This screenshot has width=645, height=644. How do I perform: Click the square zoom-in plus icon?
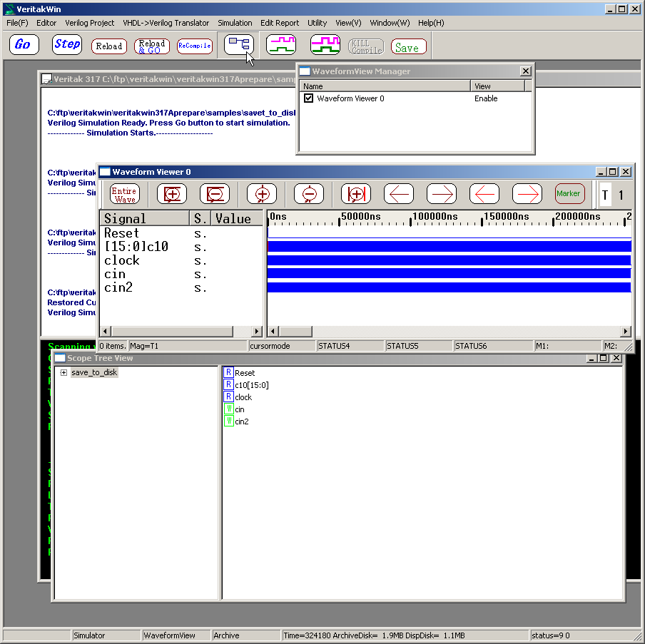[x=172, y=194]
